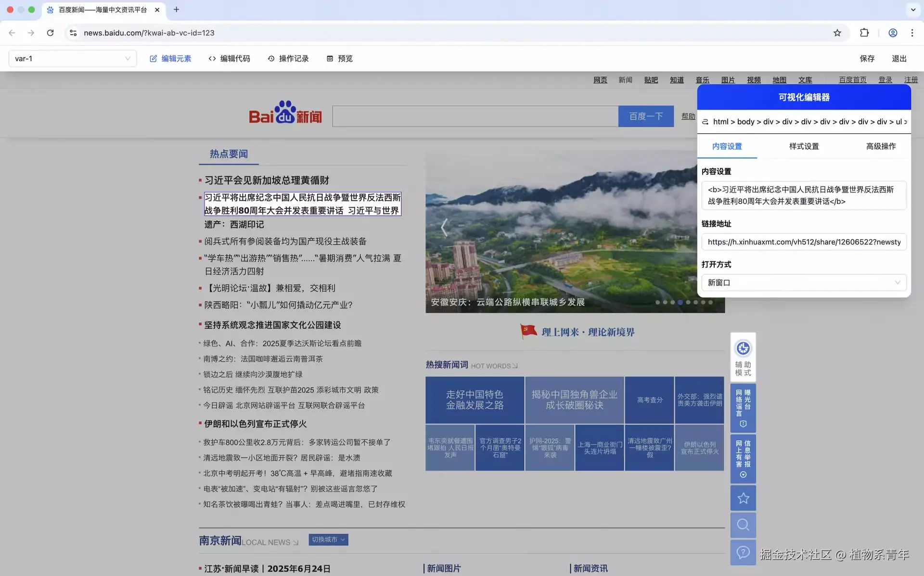Image resolution: width=924 pixels, height=576 pixels.
Task: Click the star favorite sidebar icon
Action: click(743, 498)
